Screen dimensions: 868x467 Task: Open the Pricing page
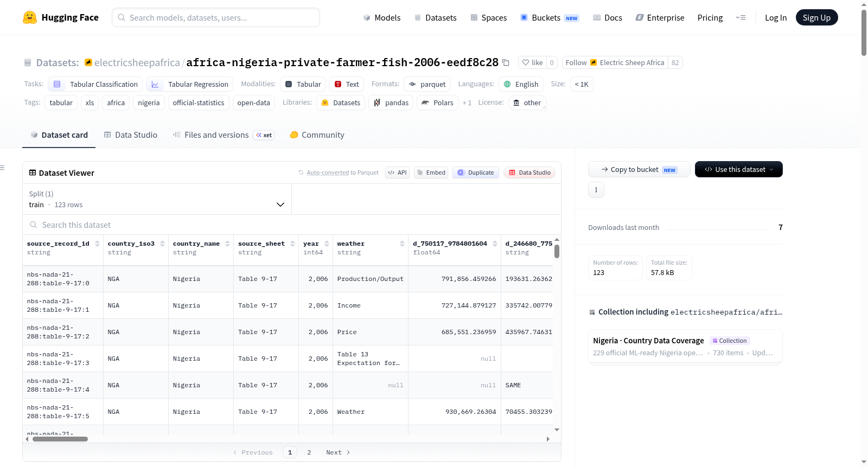[710, 17]
